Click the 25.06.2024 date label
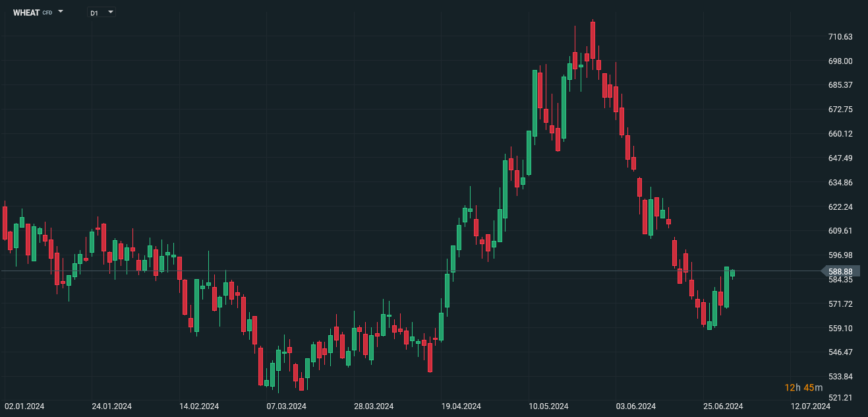Image resolution: width=868 pixels, height=417 pixels. tap(723, 406)
